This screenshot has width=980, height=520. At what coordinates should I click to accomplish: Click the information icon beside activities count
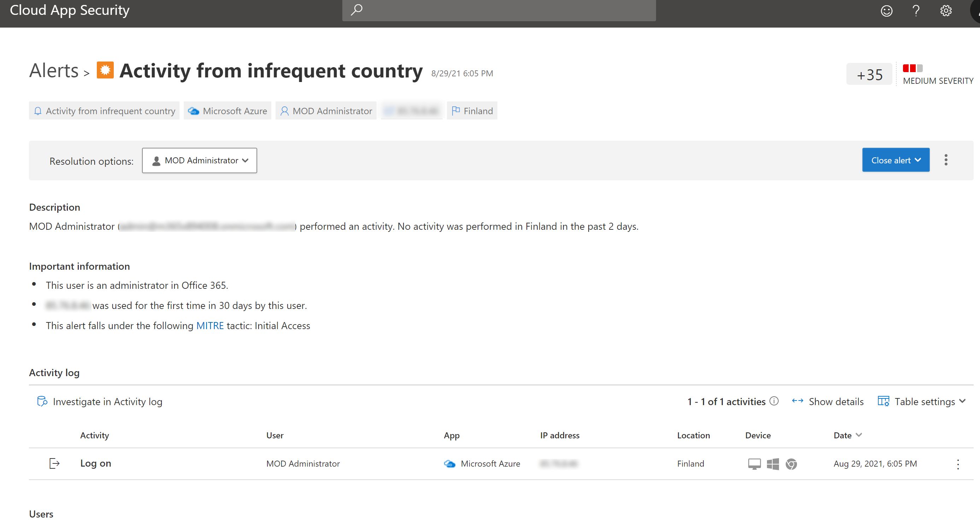[x=774, y=401]
